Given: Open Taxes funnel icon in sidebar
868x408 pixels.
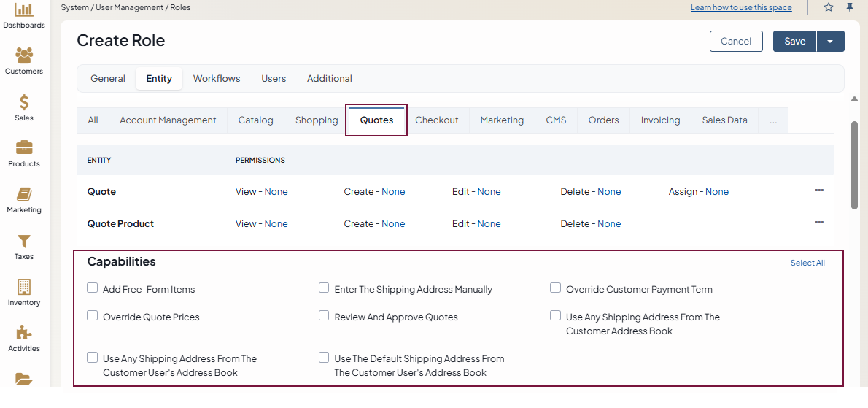Looking at the screenshot, I should click(24, 241).
